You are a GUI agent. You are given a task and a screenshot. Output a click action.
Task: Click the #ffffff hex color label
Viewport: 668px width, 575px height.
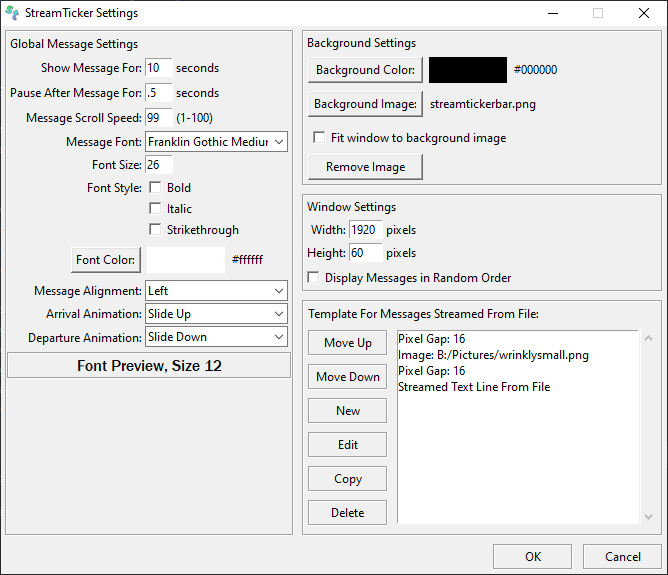247,259
